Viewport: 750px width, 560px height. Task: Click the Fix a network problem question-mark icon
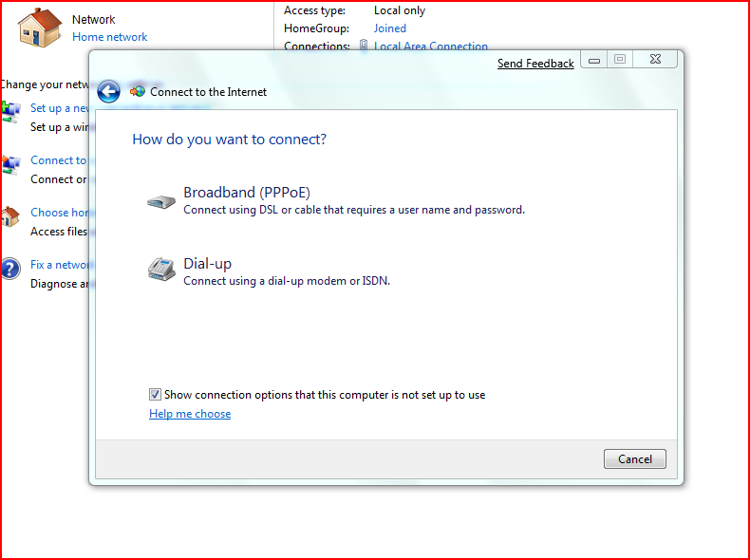click(9, 269)
